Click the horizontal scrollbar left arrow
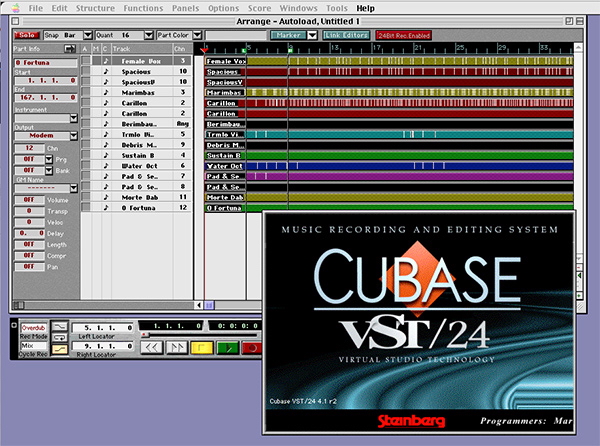The height and width of the screenshot is (446, 600). [199, 305]
